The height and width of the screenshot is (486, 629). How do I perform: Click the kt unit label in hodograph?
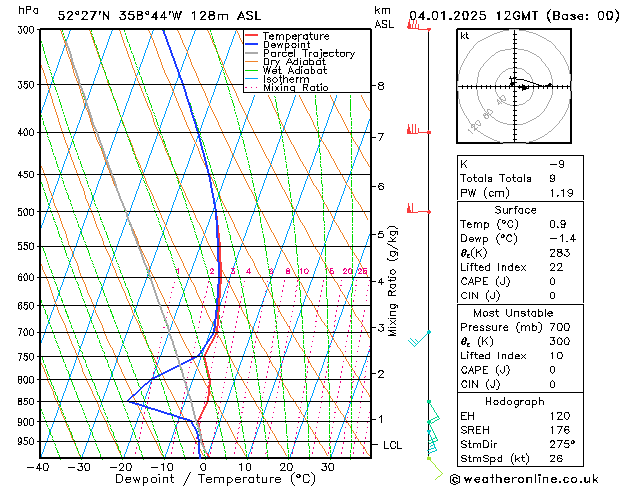(x=465, y=36)
